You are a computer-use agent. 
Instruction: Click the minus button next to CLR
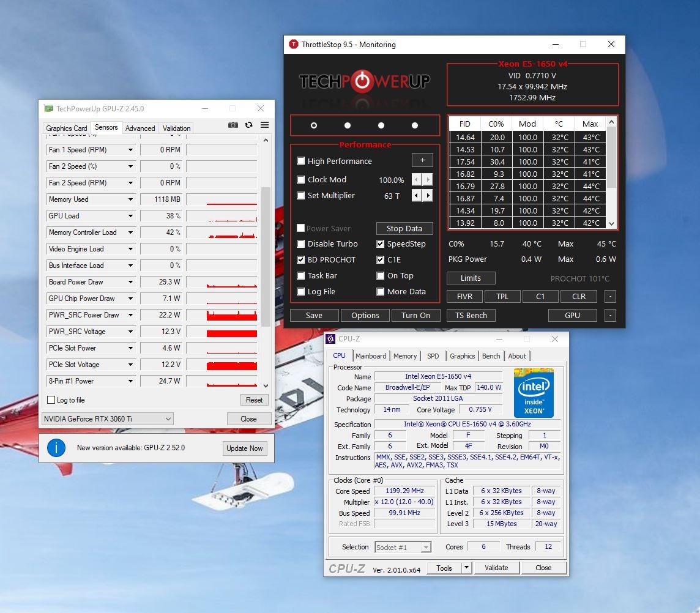[610, 297]
